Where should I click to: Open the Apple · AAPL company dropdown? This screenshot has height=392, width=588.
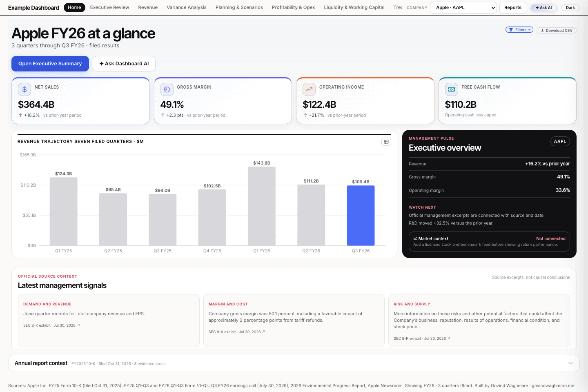coord(463,7)
